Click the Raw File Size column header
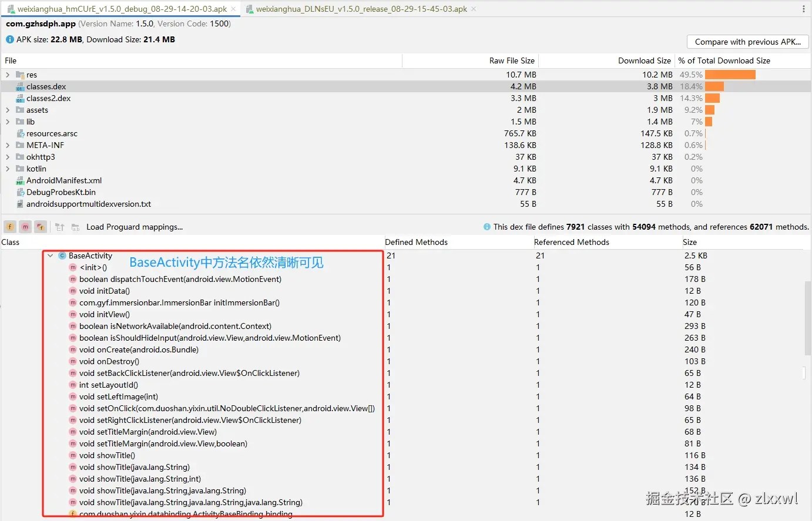The image size is (812, 521). 471,60
